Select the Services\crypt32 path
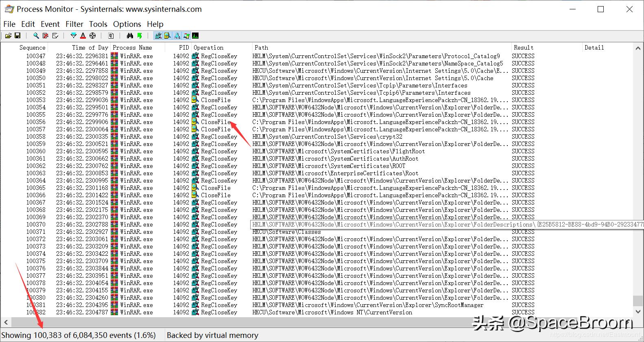644x342 pixels. point(327,137)
